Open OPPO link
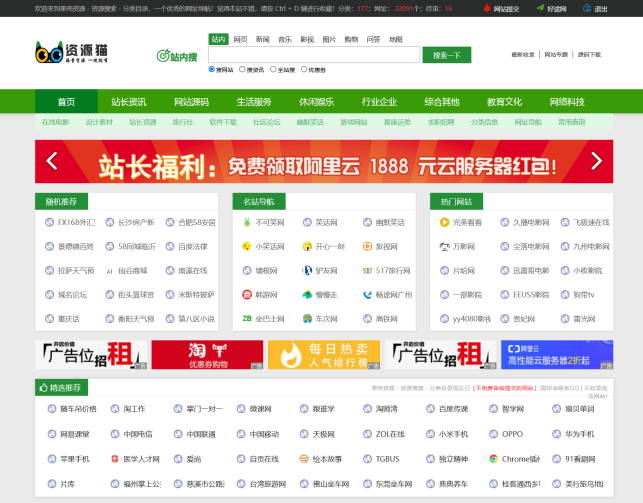Viewport: 643px width, 503px height. (x=513, y=434)
